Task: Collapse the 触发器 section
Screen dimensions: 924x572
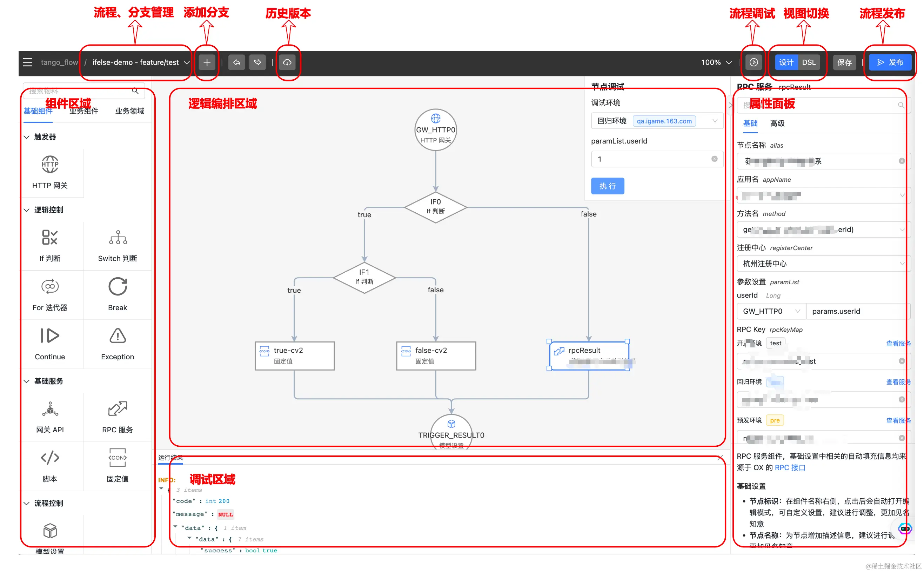Action: [x=26, y=137]
